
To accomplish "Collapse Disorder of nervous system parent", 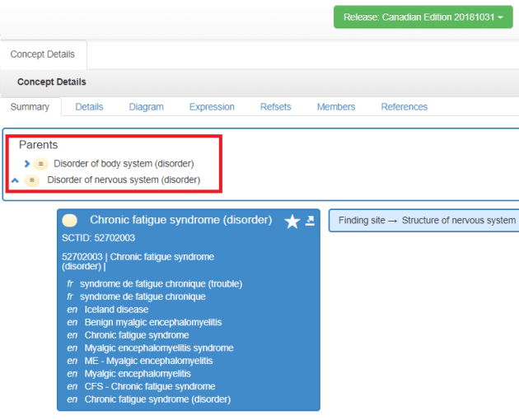I will (x=15, y=180).
